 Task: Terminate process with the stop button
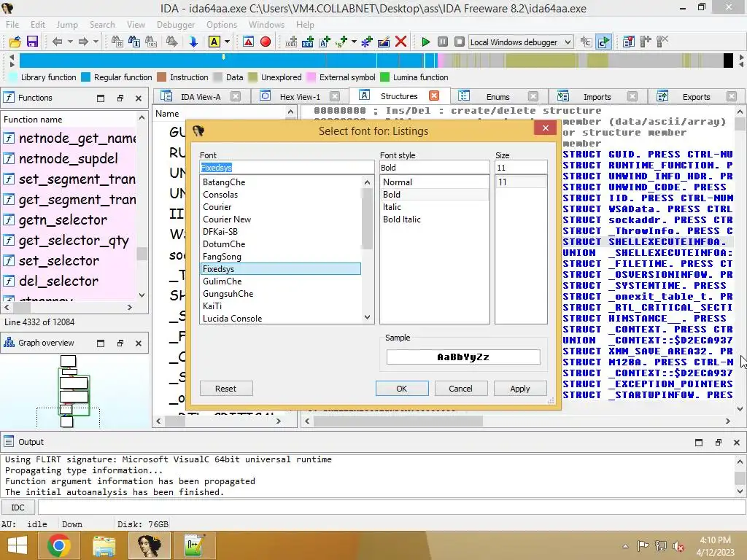point(460,42)
